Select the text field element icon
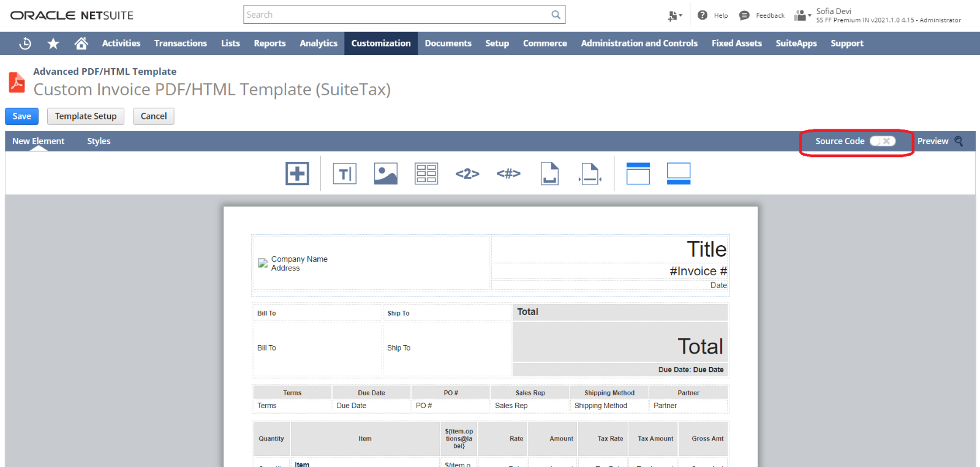Image resolution: width=980 pixels, height=467 pixels. [344, 173]
